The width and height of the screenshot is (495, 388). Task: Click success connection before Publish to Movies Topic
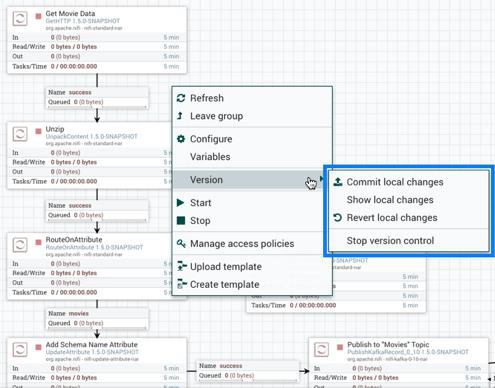click(248, 371)
